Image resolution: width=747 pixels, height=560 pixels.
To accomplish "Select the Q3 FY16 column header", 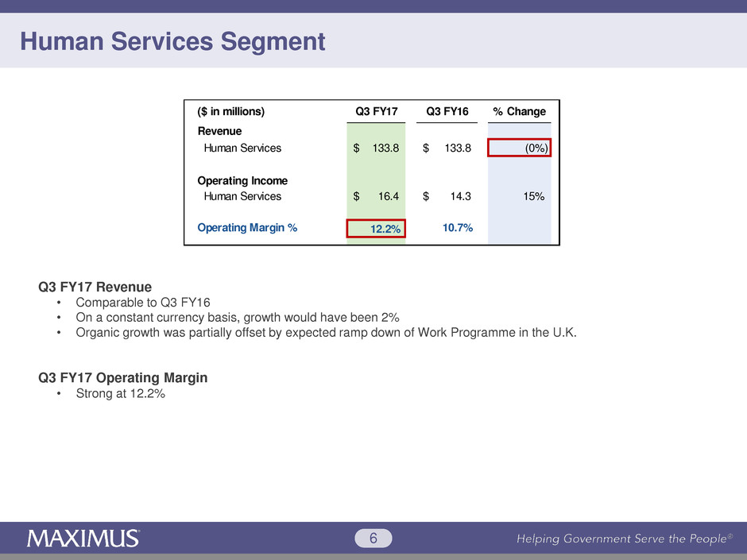I will click(x=447, y=111).
